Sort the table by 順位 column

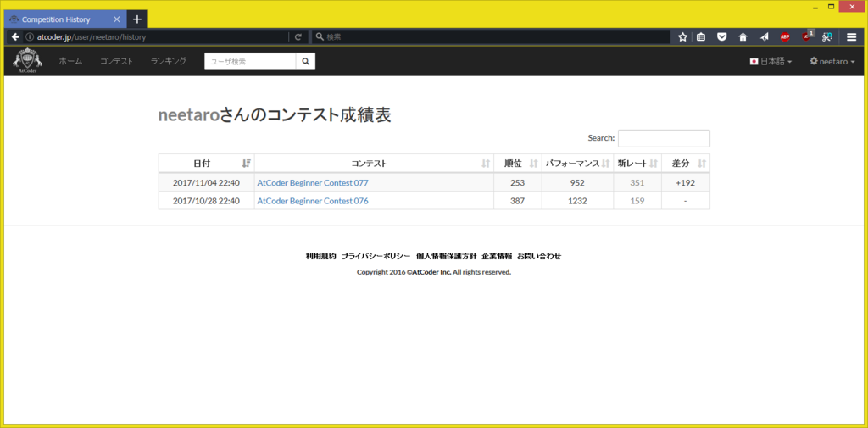click(518, 164)
